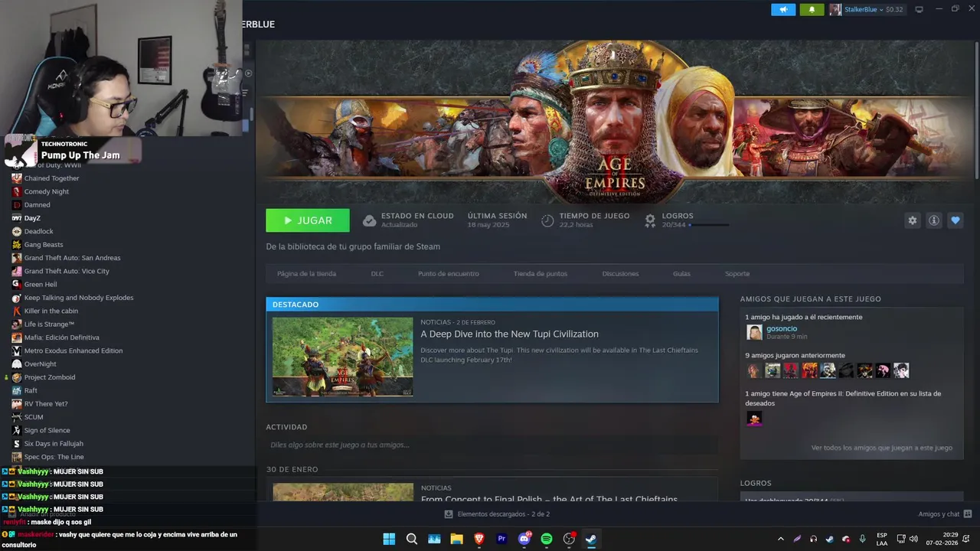This screenshot has width=980, height=551.
Task: Open the Last Chieftains news article
Action: pyautogui.click(x=549, y=499)
